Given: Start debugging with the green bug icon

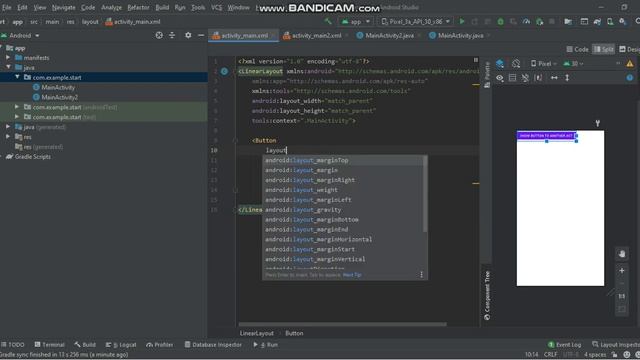Looking at the screenshot, I should 500,22.
